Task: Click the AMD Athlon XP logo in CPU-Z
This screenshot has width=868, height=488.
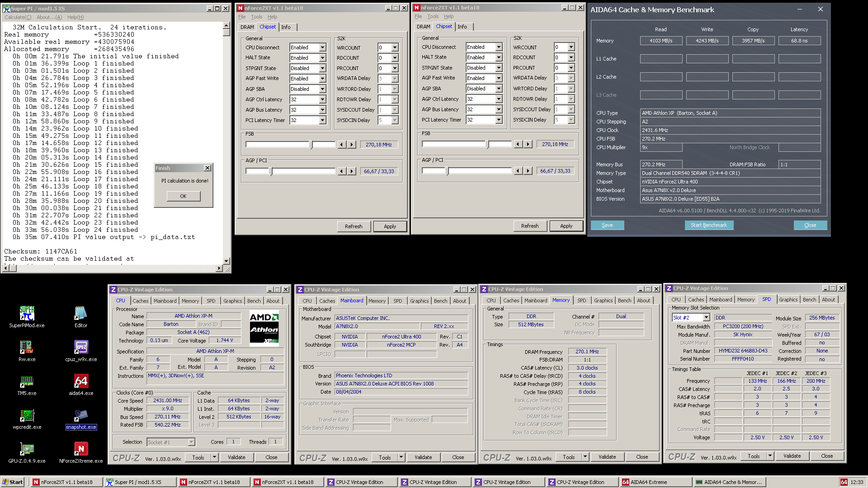Action: pos(264,328)
